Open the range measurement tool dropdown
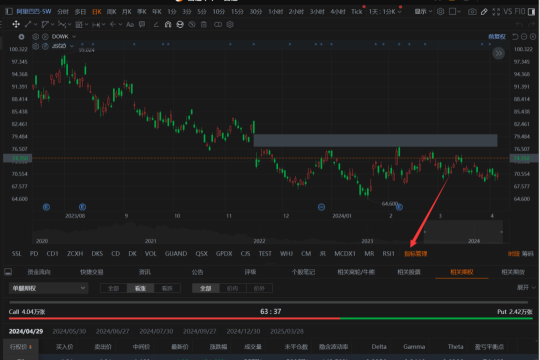540x360 pixels. pos(104,24)
